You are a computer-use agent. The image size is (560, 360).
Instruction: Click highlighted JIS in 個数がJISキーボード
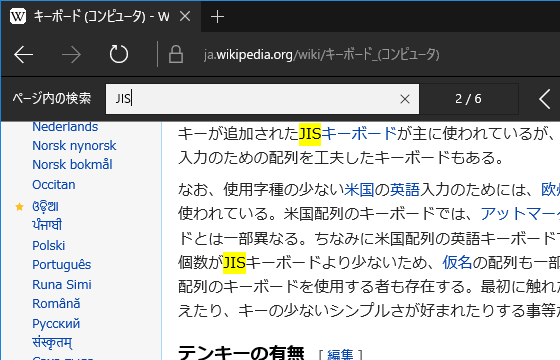tap(235, 262)
